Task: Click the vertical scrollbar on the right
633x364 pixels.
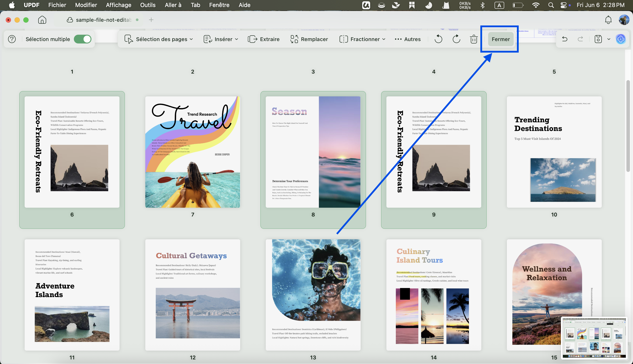Action: pos(628,126)
